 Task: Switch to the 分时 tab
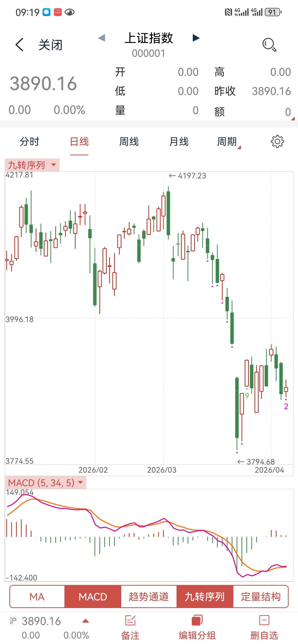point(30,142)
